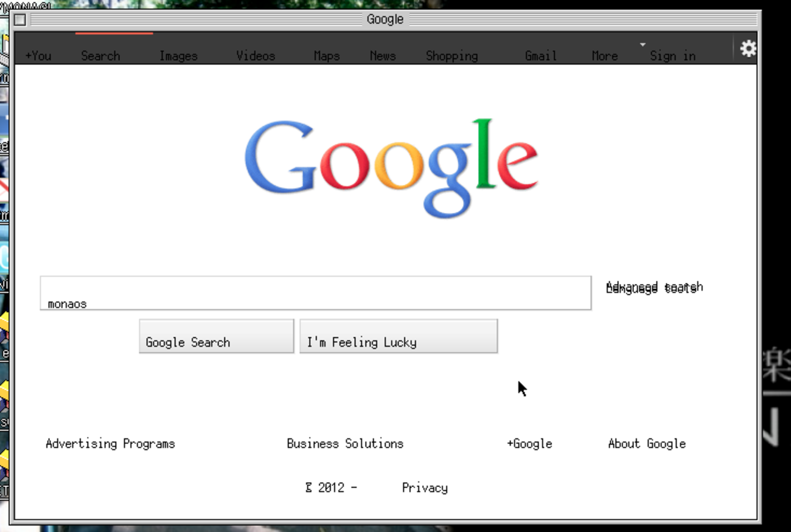Open the About Google link
791x532 pixels.
[x=647, y=444]
